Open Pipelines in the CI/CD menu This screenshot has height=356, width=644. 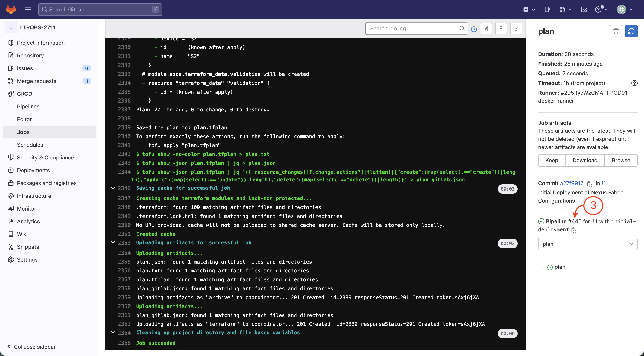pos(28,107)
